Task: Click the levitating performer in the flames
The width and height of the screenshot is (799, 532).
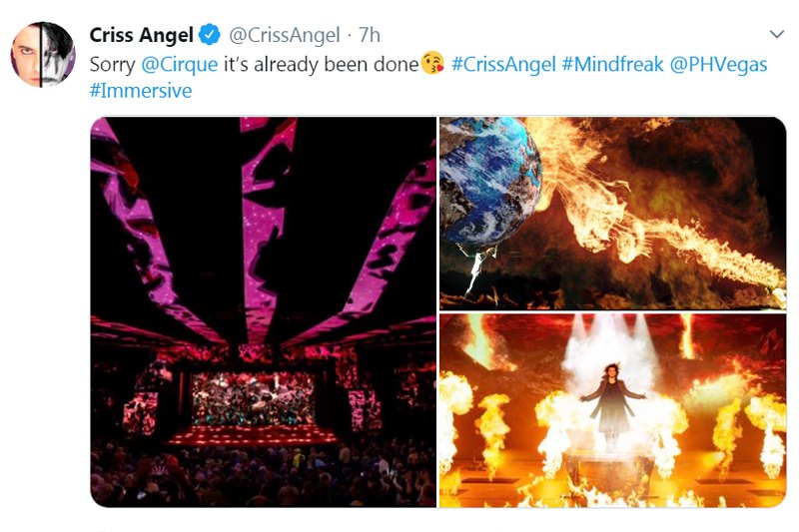Action: click(x=613, y=401)
